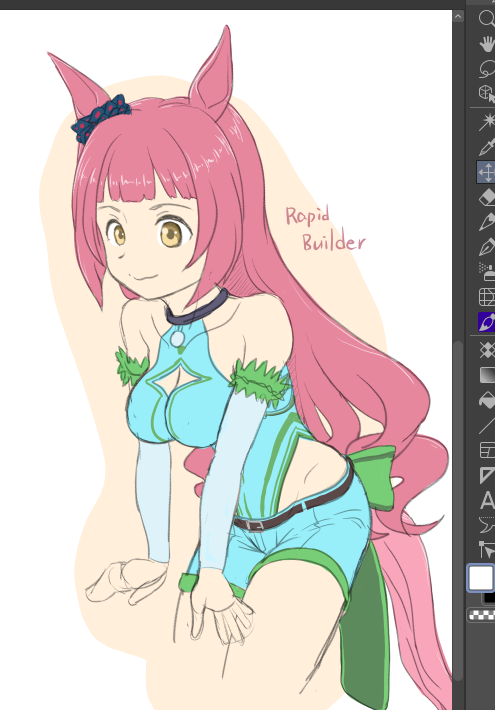495x710 pixels.
Task: Select the Frame border panel tool
Action: (487, 450)
